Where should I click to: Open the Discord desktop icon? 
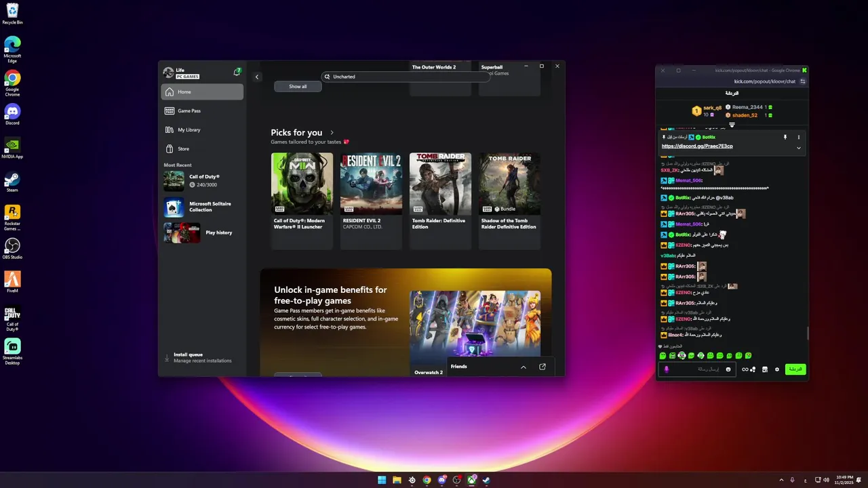[12, 114]
